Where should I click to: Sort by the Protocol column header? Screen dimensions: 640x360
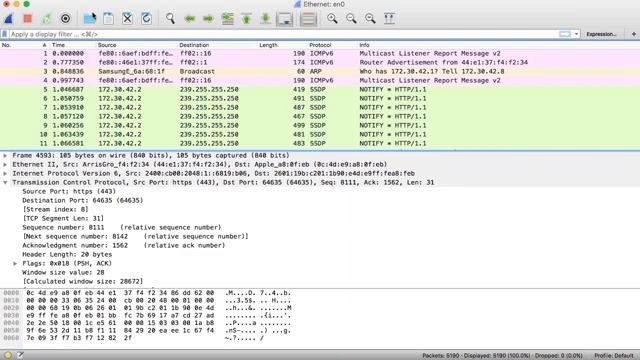click(333, 45)
